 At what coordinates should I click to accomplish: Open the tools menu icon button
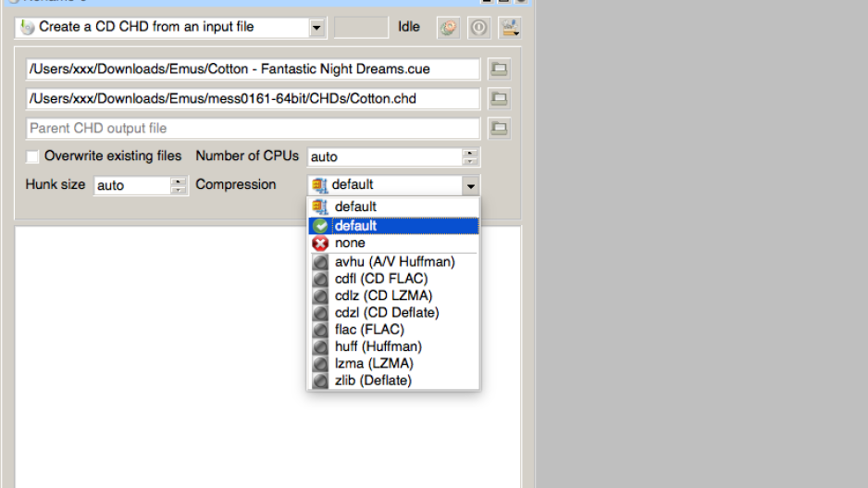[x=509, y=27]
